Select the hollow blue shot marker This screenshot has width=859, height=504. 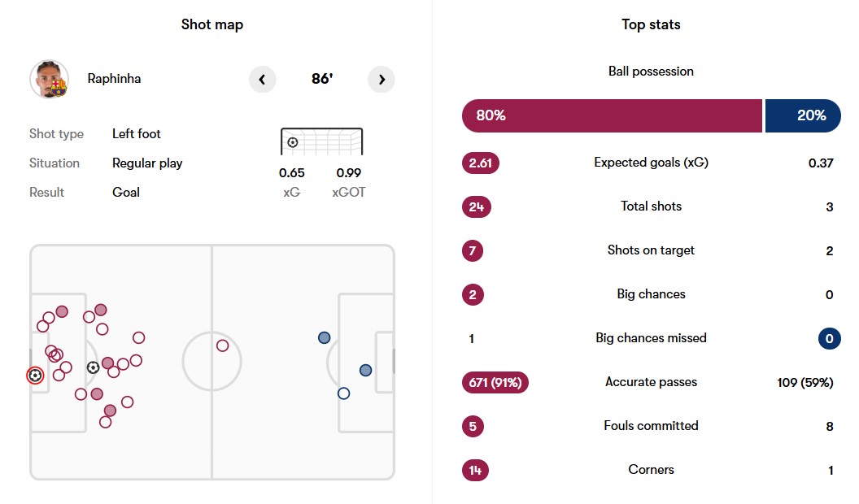(343, 393)
